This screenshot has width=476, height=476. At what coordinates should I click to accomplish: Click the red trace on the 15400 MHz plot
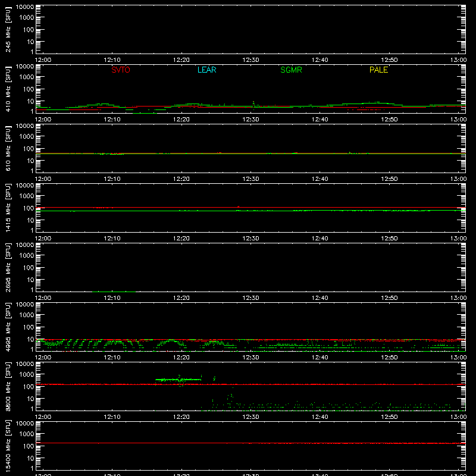click(x=250, y=443)
